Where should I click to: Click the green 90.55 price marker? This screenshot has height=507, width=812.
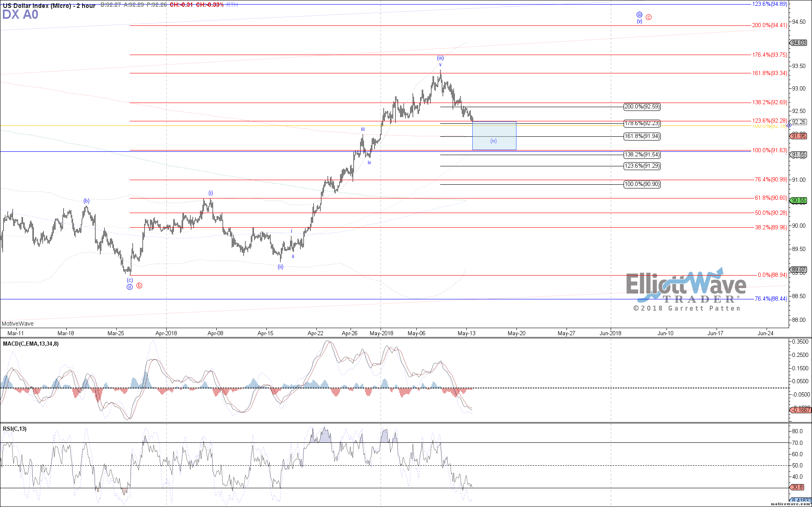799,200
